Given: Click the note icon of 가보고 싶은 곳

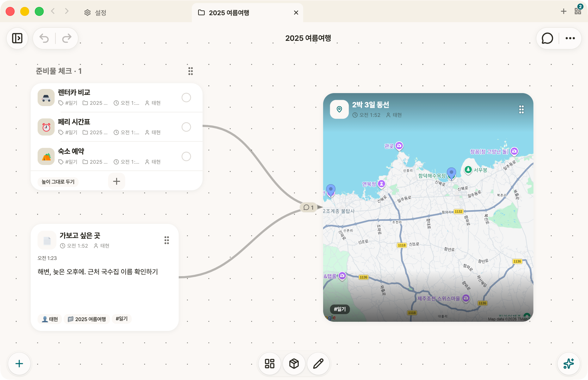Looking at the screenshot, I should pos(47,240).
